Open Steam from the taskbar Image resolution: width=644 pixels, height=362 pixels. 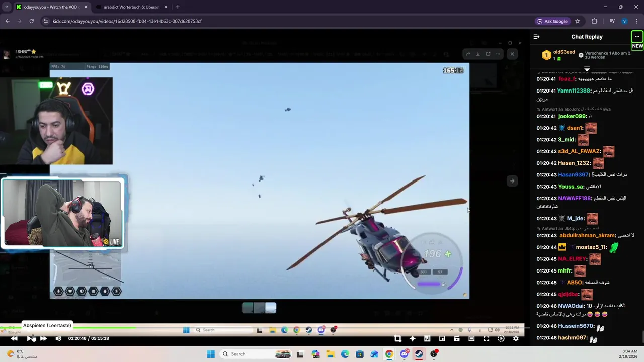click(x=419, y=354)
